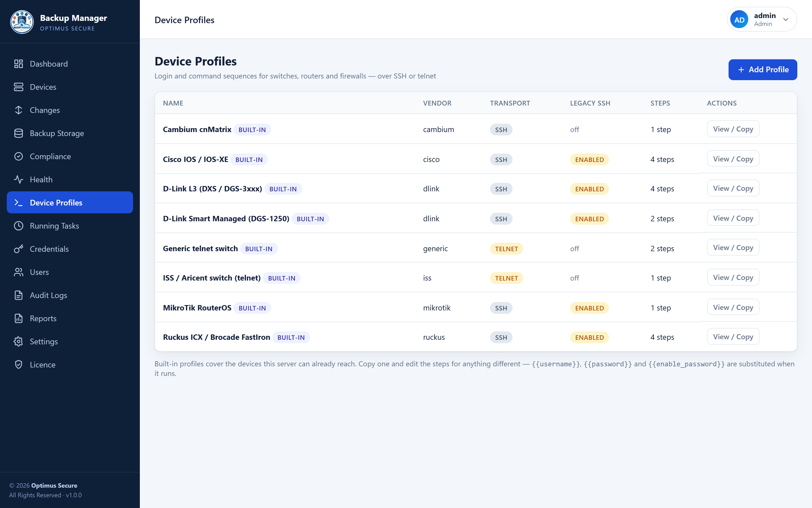View / Copy the Cambium cnMatrix profile
The height and width of the screenshot is (508, 812).
(x=733, y=129)
